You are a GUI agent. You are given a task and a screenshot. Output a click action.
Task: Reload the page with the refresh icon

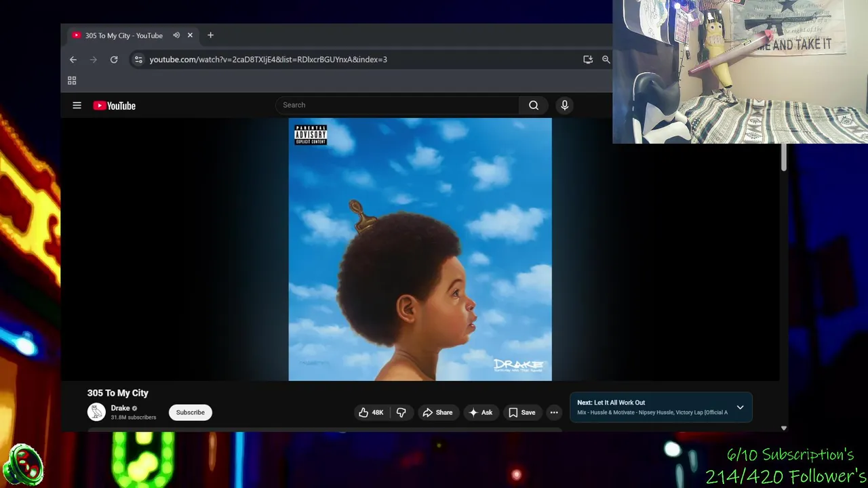[x=114, y=60]
